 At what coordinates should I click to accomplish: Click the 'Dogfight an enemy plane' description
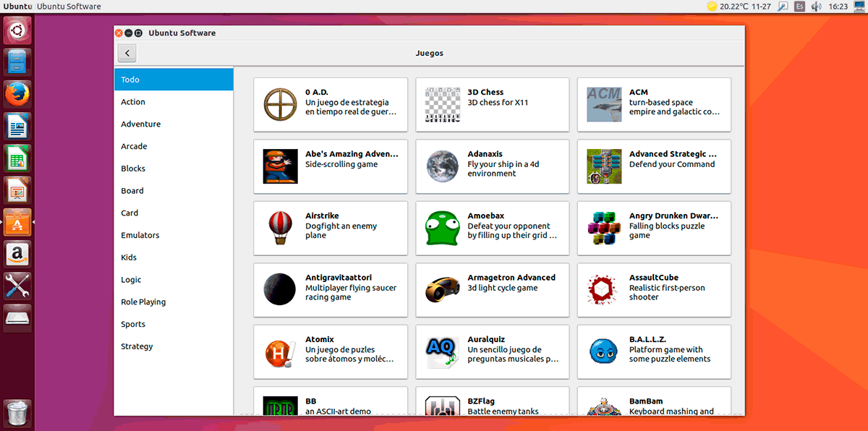click(341, 231)
